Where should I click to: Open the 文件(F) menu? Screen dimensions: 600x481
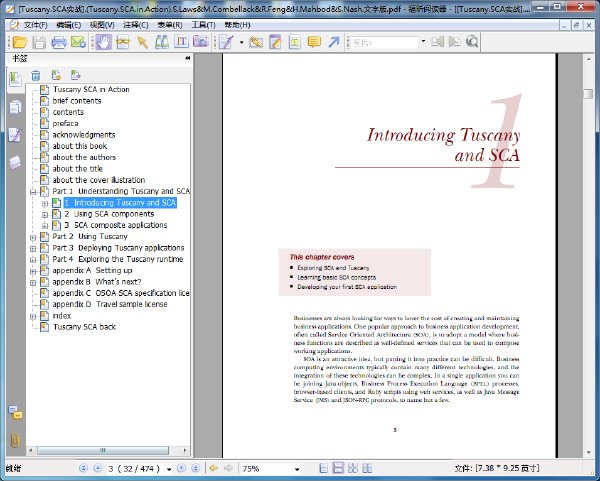pos(35,25)
